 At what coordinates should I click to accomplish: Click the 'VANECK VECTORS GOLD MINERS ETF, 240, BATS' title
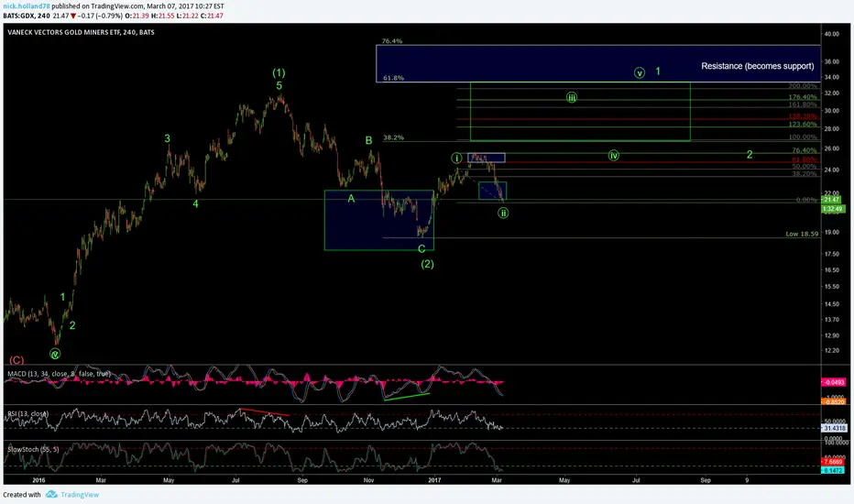(81, 32)
